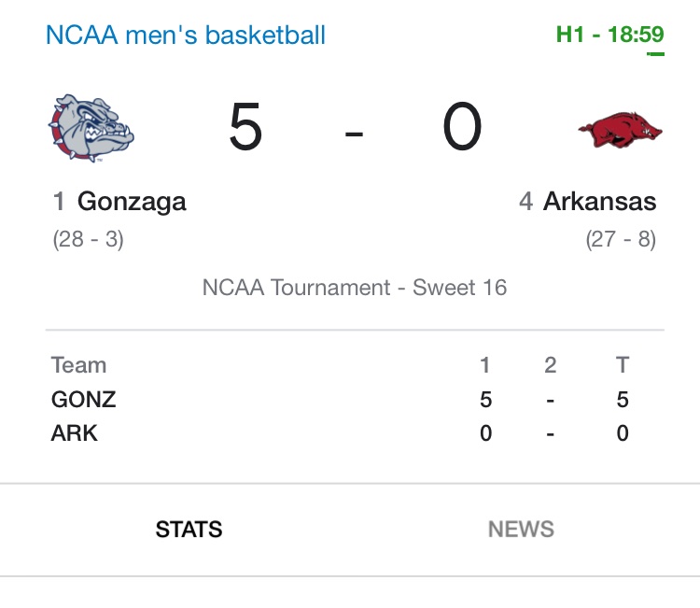Open the Arkansas team name
The height and width of the screenshot is (608, 700).
(x=599, y=201)
